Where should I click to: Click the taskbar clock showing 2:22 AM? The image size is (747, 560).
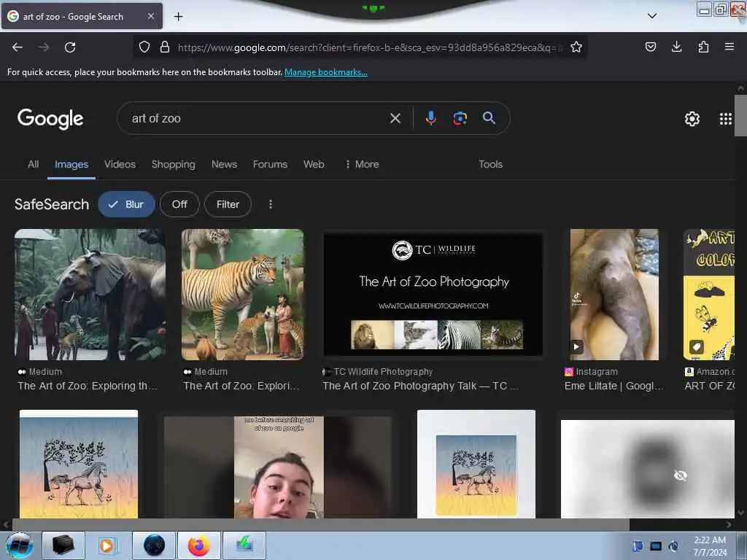(x=710, y=546)
